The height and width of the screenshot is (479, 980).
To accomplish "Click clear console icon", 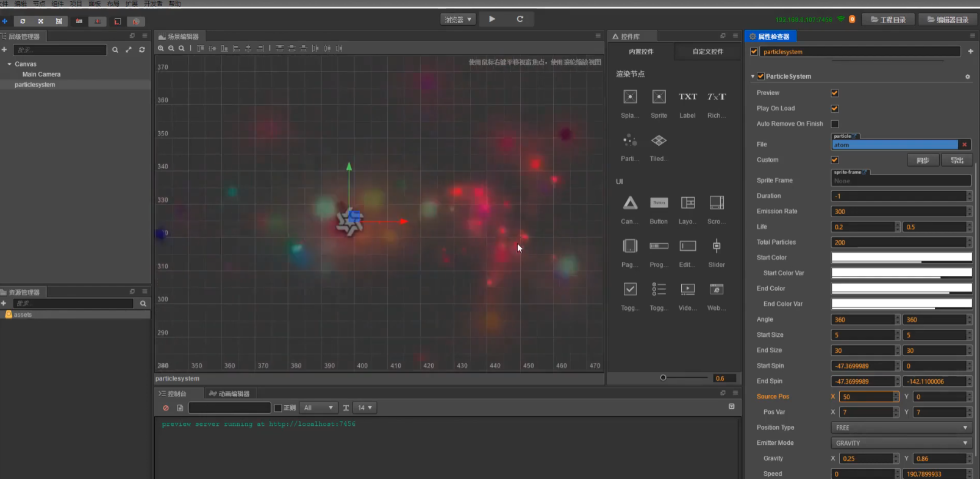I will coord(166,408).
